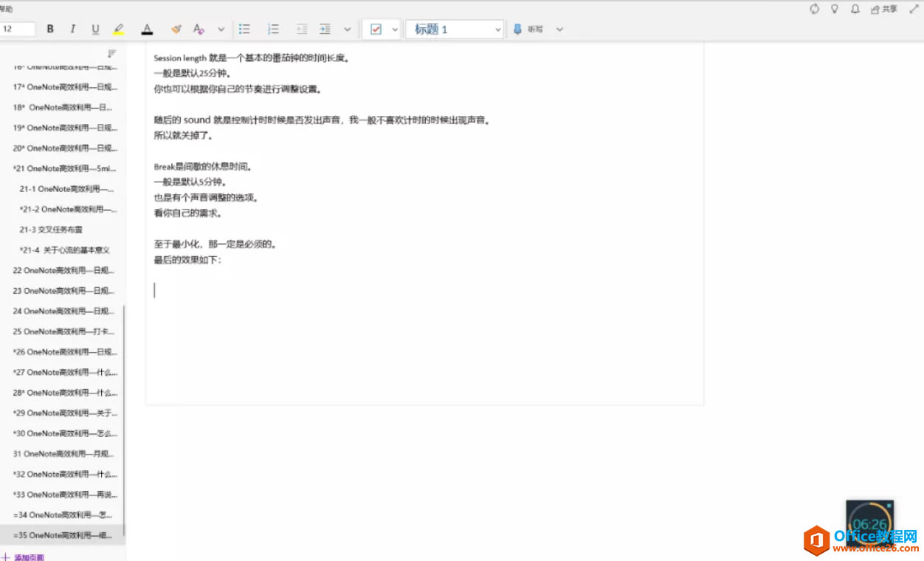Click the increase indent icon
The width and height of the screenshot is (924, 561).
click(x=325, y=29)
